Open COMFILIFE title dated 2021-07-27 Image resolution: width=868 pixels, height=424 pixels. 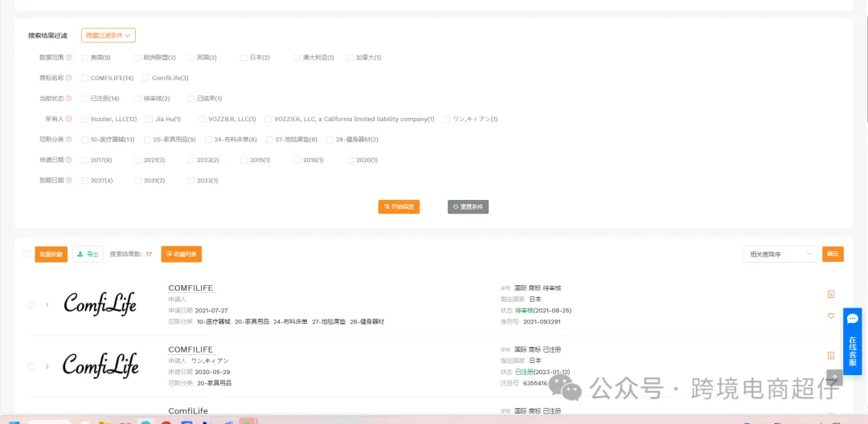[190, 288]
